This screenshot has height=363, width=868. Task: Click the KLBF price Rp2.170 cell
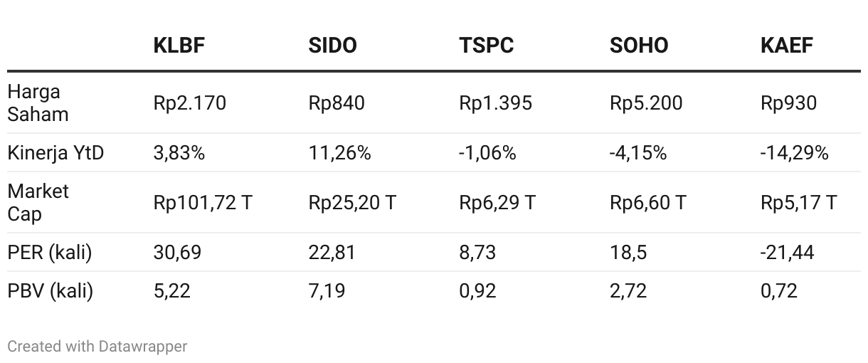coord(190,103)
